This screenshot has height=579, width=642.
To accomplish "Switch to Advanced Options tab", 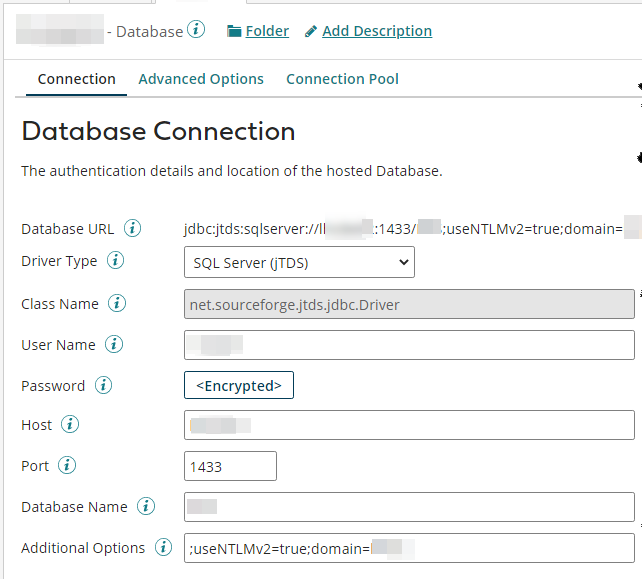I will pyautogui.click(x=201, y=79).
